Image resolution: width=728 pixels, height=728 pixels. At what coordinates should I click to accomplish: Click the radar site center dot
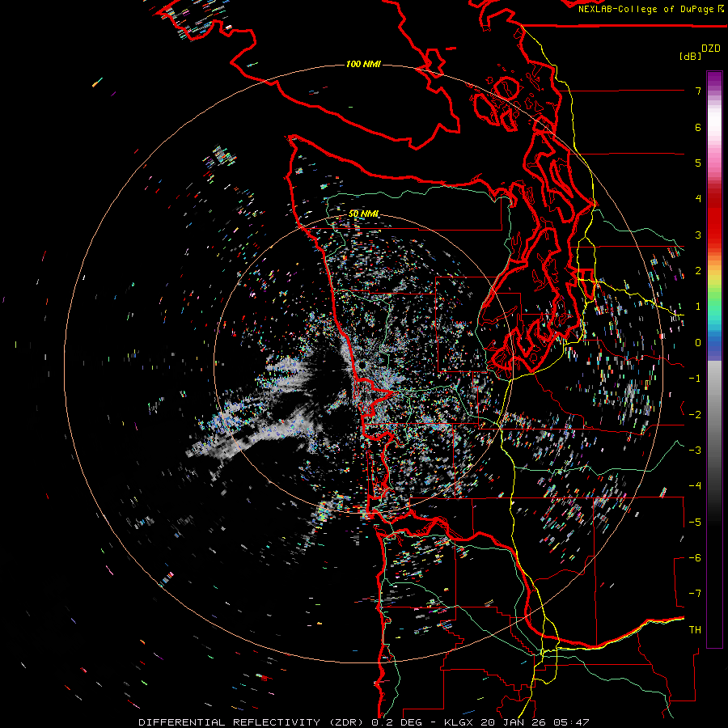[x=362, y=366]
